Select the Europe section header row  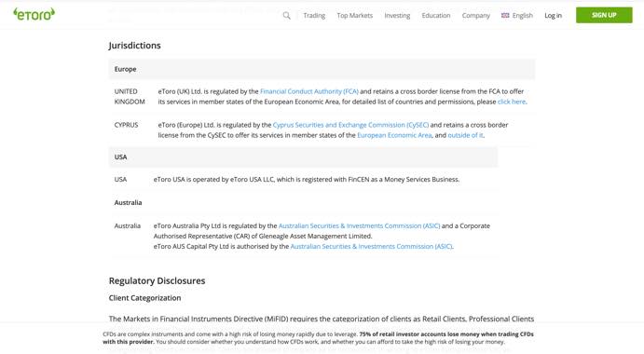pyautogui.click(x=322, y=69)
